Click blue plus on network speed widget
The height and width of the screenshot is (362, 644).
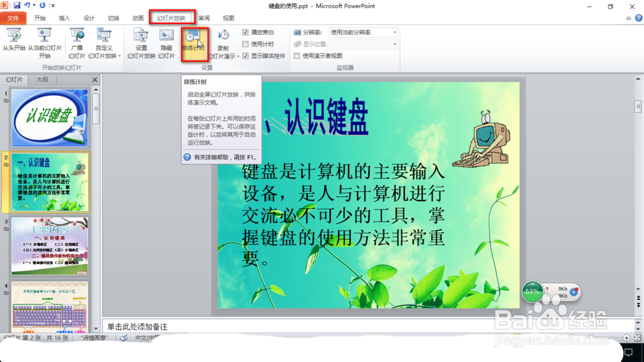coord(574,292)
